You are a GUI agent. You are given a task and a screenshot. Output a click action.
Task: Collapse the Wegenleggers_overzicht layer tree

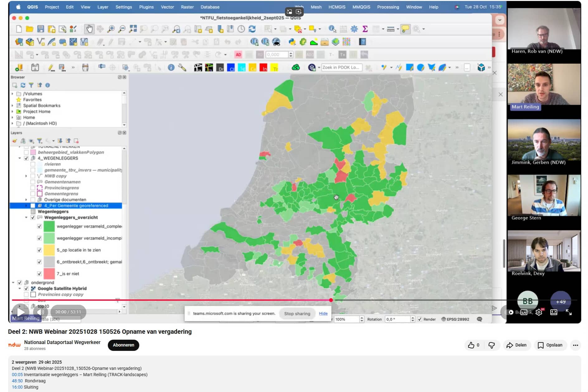[x=26, y=218]
